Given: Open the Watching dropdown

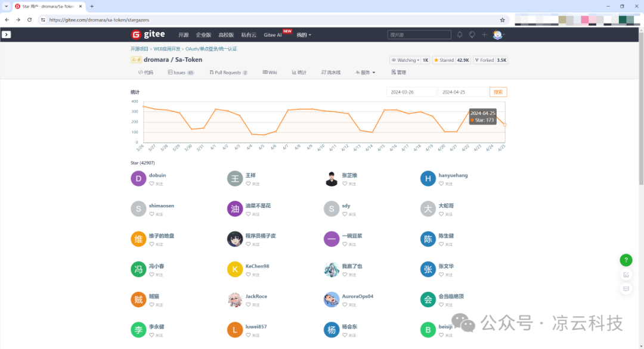Looking at the screenshot, I should 405,60.
